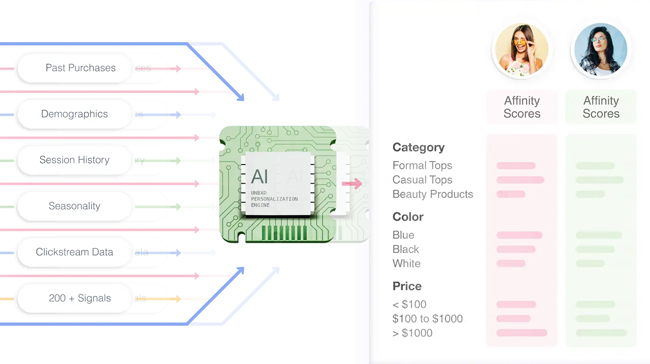The height and width of the screenshot is (364, 650).
Task: Select the Demographics signal pill
Action: click(x=74, y=114)
